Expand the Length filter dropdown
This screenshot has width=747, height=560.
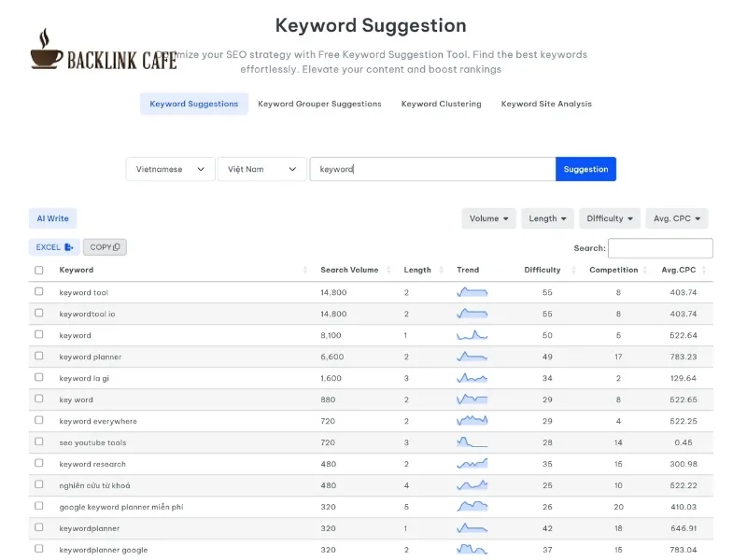(x=547, y=218)
